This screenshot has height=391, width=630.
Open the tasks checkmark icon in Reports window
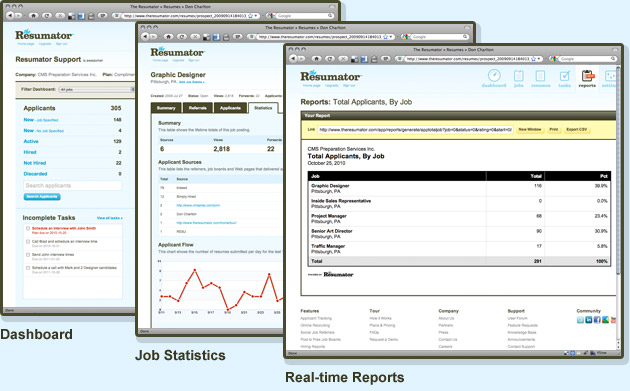pos(565,78)
